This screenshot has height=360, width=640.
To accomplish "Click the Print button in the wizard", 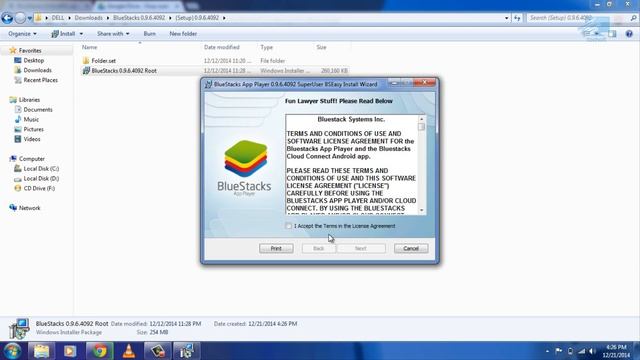I will click(276, 249).
